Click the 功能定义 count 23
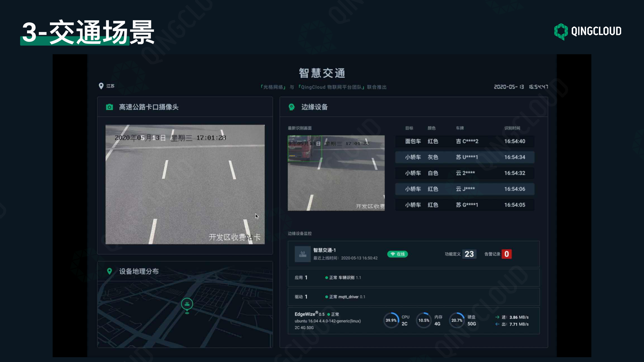644x362 pixels. point(469,254)
